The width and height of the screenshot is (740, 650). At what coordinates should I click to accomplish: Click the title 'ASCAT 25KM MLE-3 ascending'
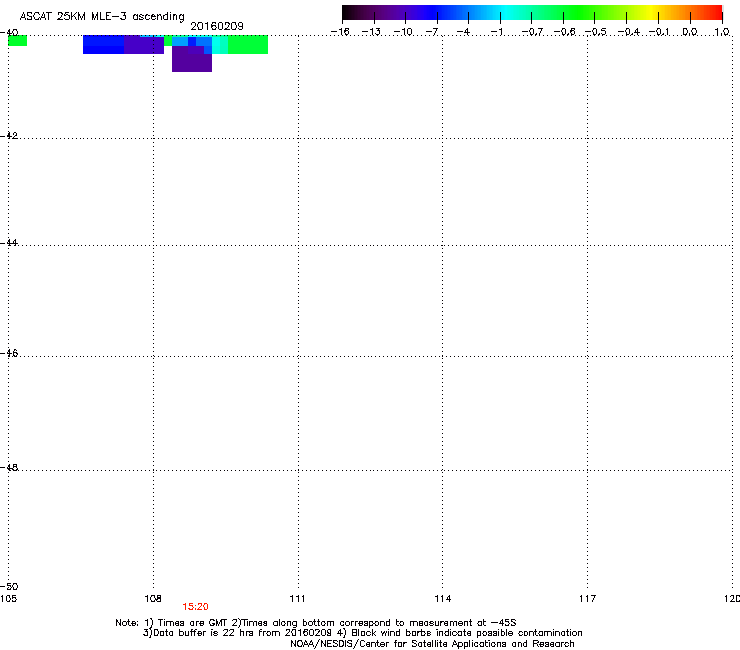point(102,17)
